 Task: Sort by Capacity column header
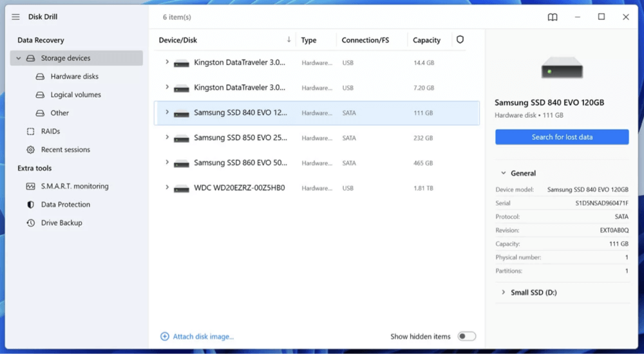426,41
